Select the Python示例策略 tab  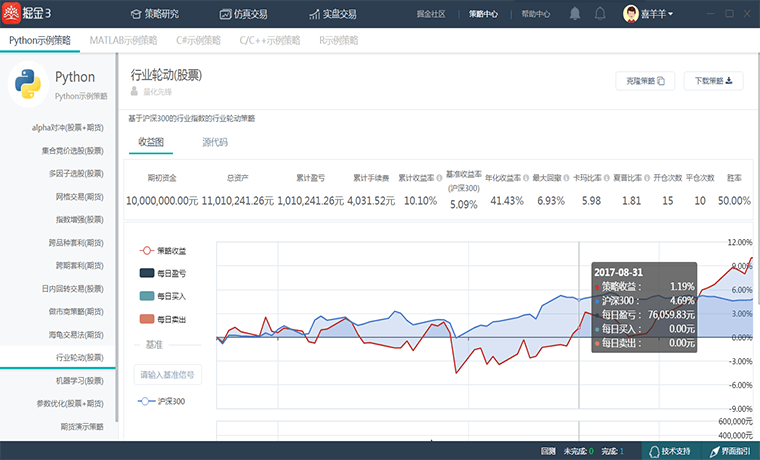click(40, 40)
